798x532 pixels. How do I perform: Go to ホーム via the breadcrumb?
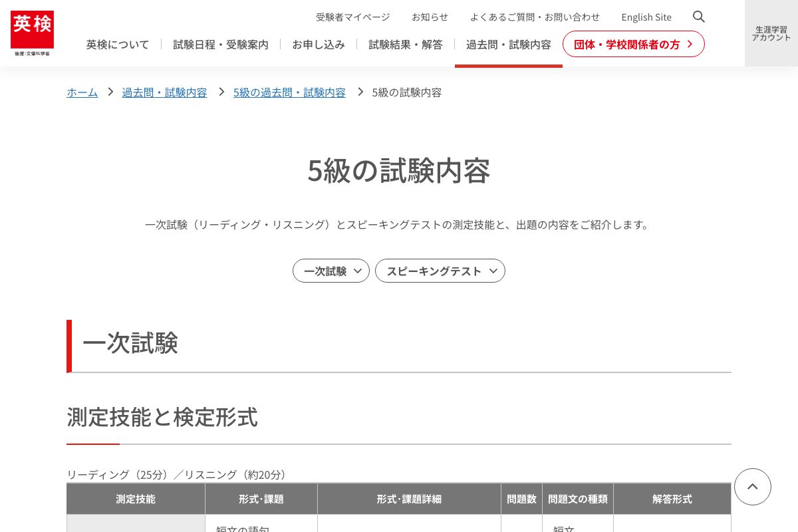coord(82,92)
